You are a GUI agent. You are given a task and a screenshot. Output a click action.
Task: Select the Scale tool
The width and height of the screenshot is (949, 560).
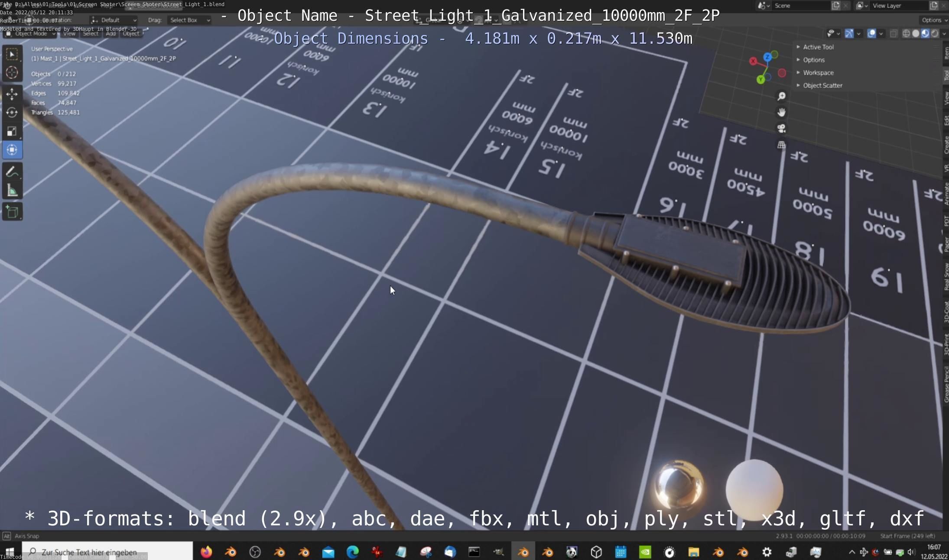[x=12, y=131]
